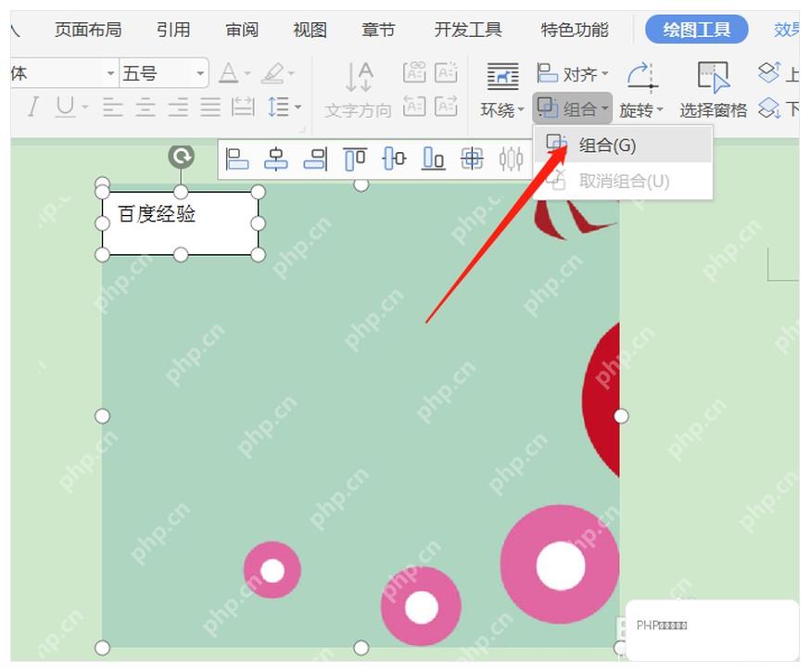Click floating toolbar center-both crosshair icon
The image size is (810, 672).
click(x=472, y=158)
